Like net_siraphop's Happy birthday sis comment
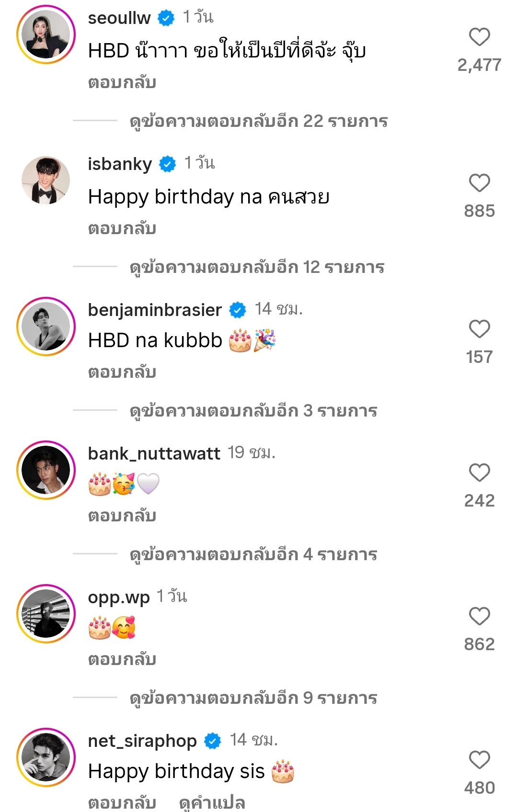This screenshot has height=812, width=517. click(479, 760)
